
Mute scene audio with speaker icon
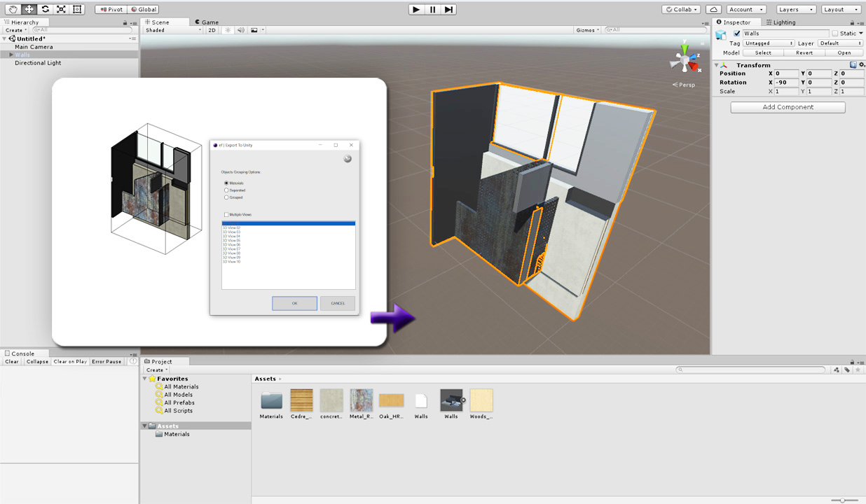[x=240, y=30]
